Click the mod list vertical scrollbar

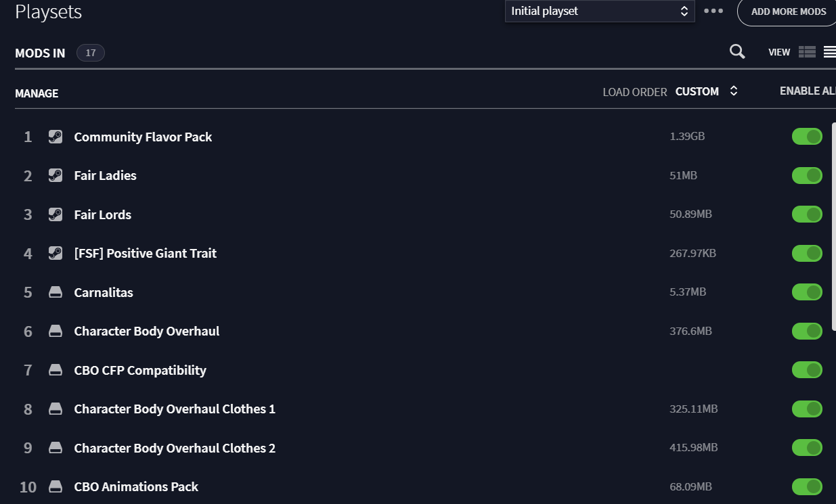(x=833, y=227)
